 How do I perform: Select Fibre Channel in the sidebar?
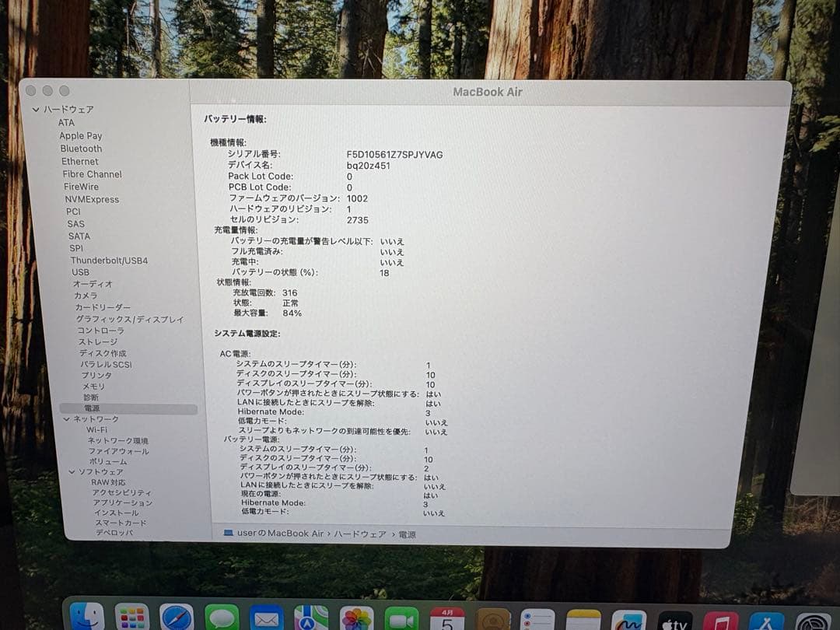pos(92,175)
